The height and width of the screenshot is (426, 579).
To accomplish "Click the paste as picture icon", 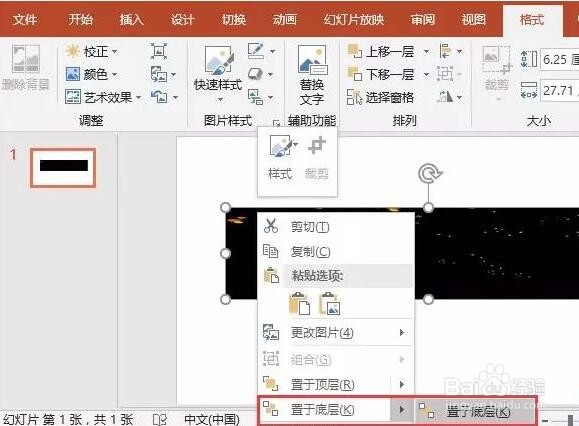I will (330, 303).
